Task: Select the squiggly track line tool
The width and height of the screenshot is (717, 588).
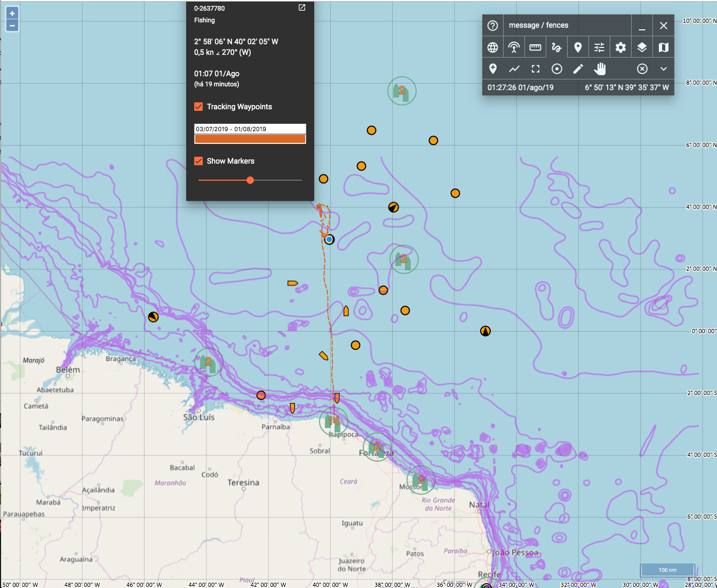Action: (556, 47)
